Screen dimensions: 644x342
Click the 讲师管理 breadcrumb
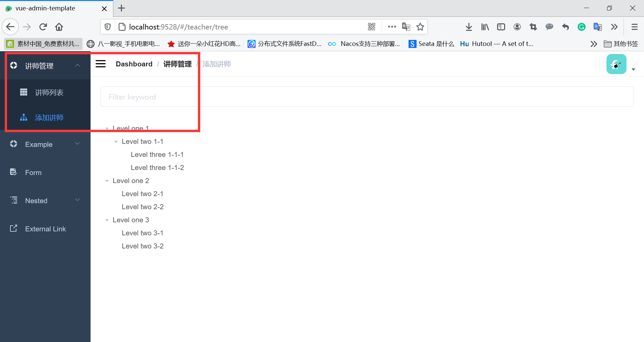pos(177,64)
